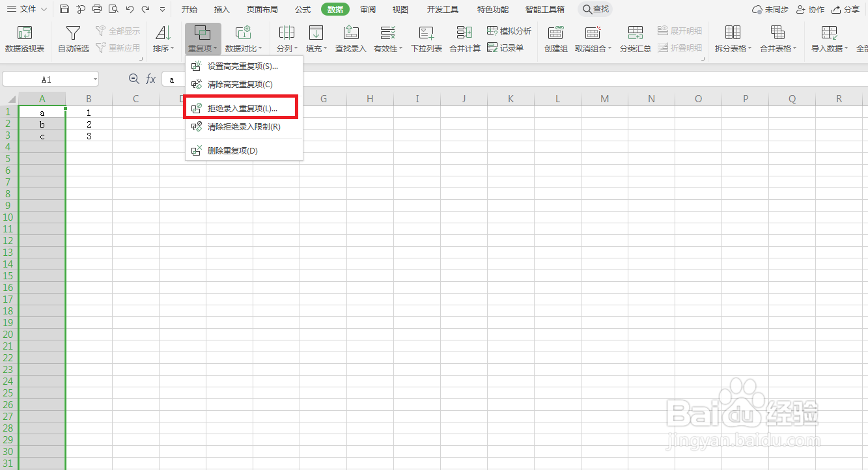Click the fx insert function icon

(x=150, y=79)
